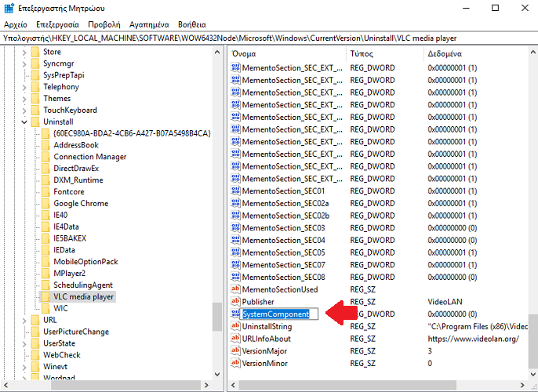Open the Αγαπημένα menu
Image resolution: width=538 pixels, height=392 pixels.
pyautogui.click(x=149, y=24)
